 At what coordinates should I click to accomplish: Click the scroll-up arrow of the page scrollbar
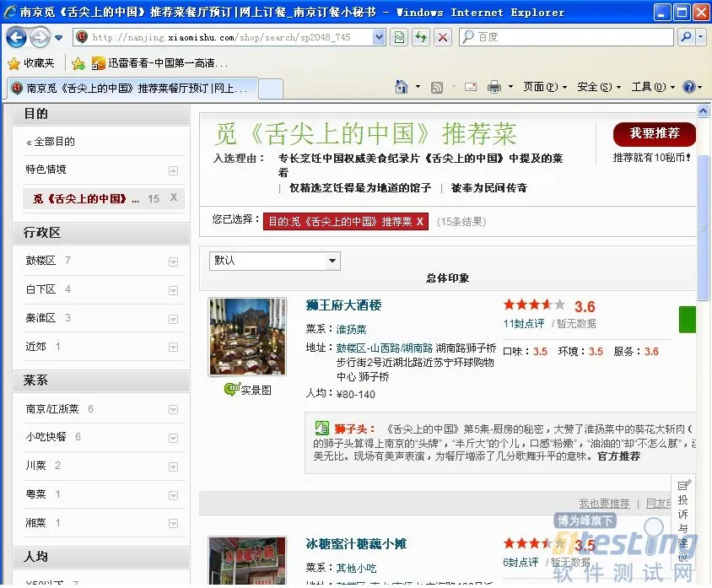click(703, 111)
